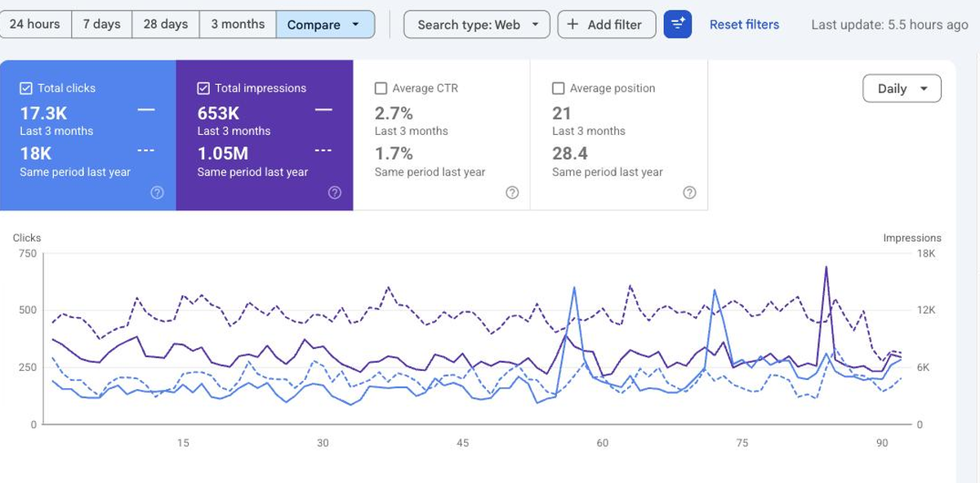Screen dimensions: 980x483
Task: Open help icon on Total impressions card
Action: pos(335,193)
